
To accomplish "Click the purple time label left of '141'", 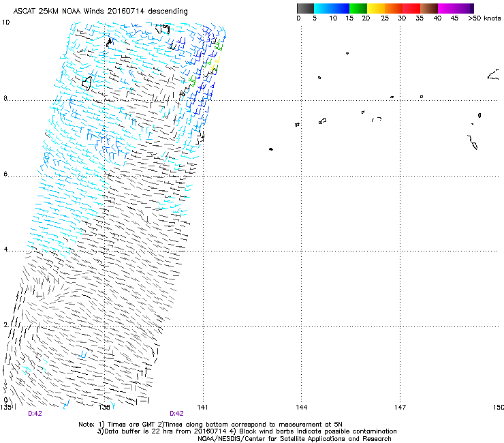I will click(x=176, y=414).
